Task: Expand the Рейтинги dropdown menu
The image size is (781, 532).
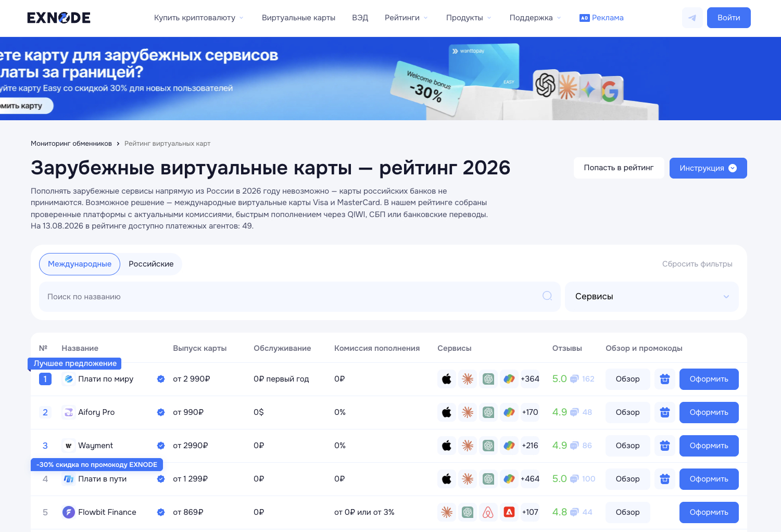Action: pos(406,18)
